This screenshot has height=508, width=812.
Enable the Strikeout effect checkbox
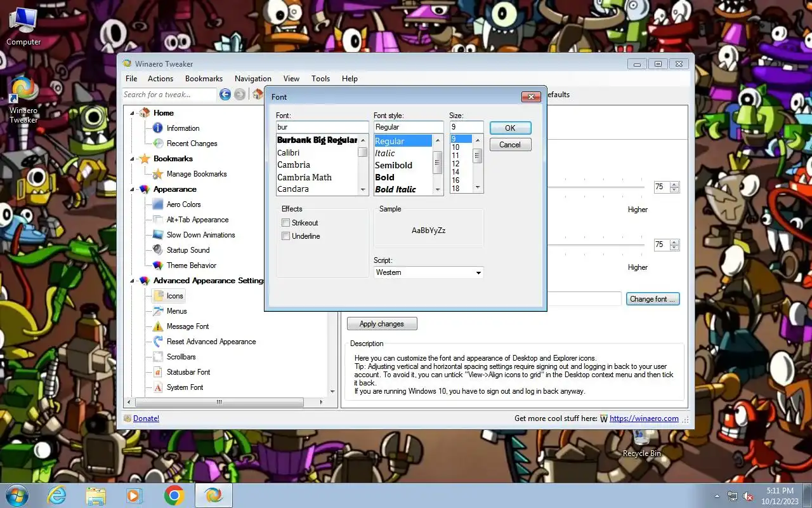coord(286,223)
